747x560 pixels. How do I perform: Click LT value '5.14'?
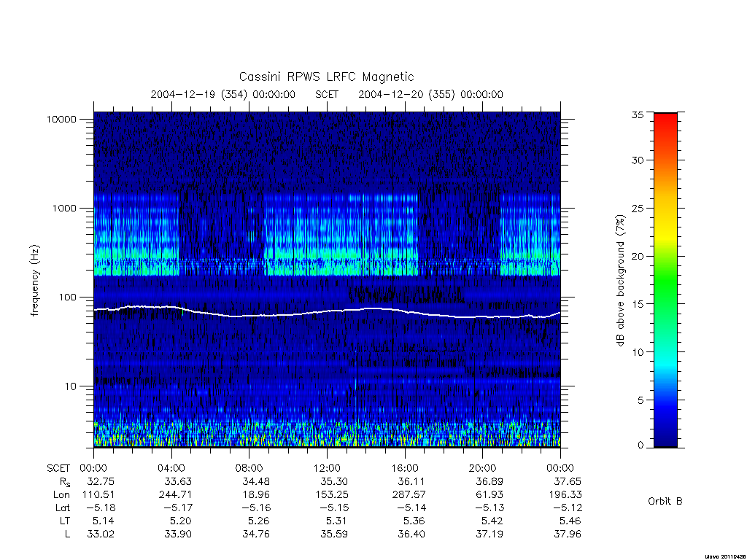click(104, 521)
